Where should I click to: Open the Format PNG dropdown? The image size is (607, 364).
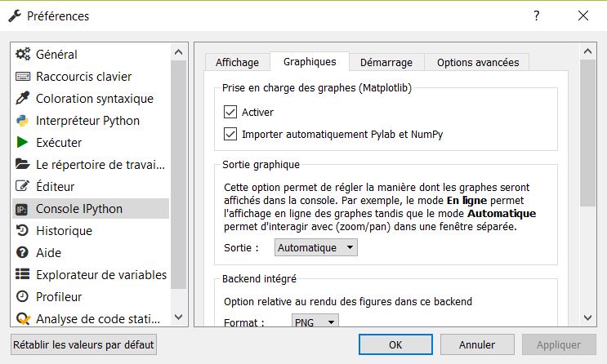point(315,322)
